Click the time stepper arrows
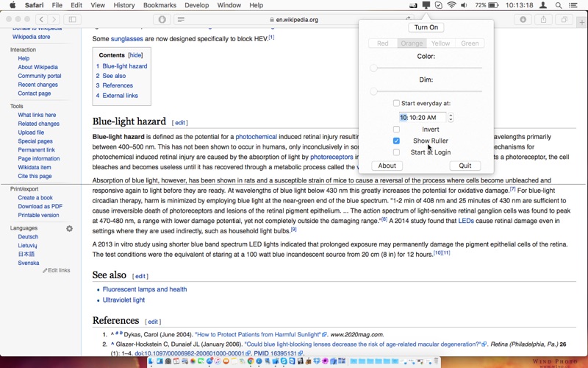Screen dimensions: 588x368 pos(451,118)
